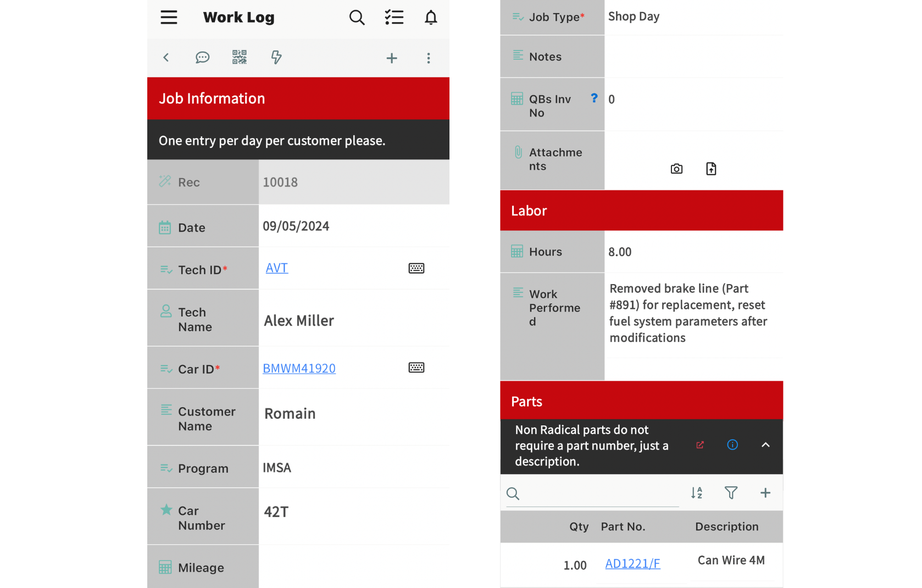
Task: Tap the QR code scanner icon
Action: [x=240, y=57]
